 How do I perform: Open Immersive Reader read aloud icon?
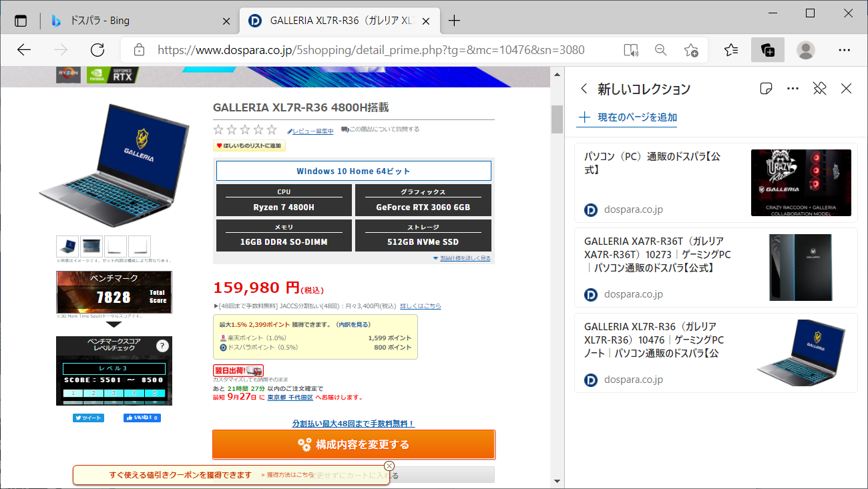click(630, 50)
